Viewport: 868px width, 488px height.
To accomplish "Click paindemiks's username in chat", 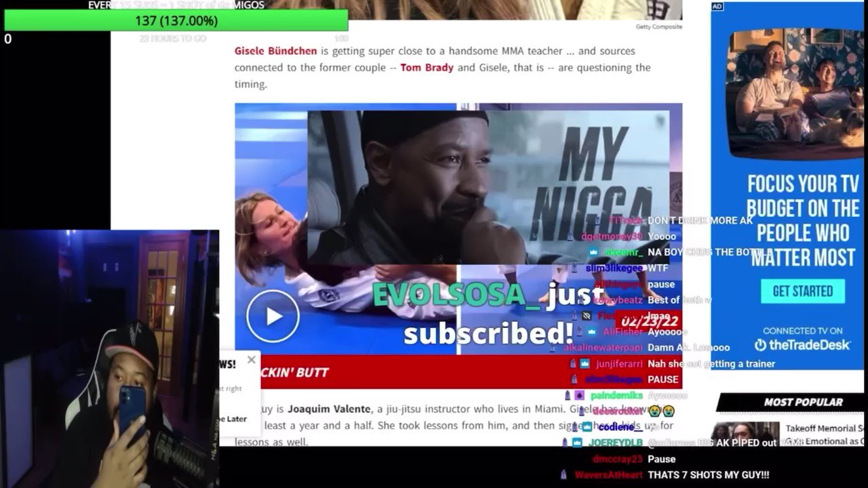I will [616, 396].
